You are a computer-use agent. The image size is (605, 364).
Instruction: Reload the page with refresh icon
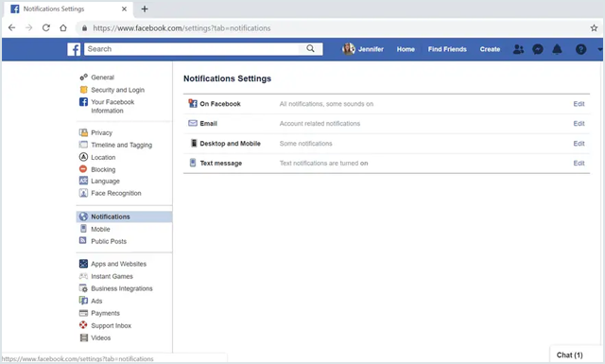point(46,27)
